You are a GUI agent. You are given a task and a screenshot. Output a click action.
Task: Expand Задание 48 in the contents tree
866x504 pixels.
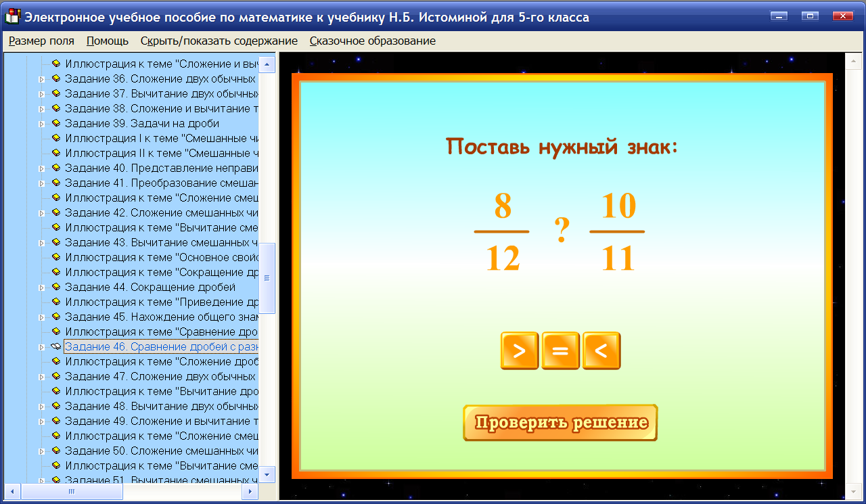click(x=41, y=406)
